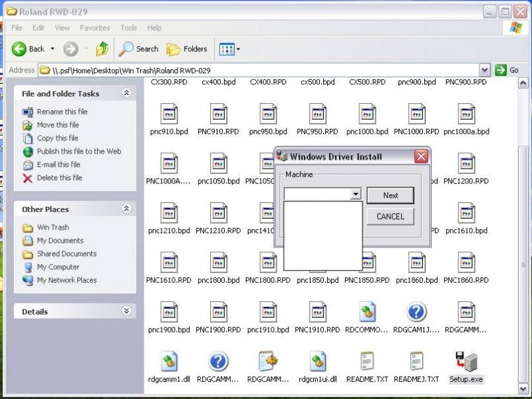The width and height of the screenshot is (532, 399).
Task: Click the Next button in driver dialog
Action: tap(390, 196)
